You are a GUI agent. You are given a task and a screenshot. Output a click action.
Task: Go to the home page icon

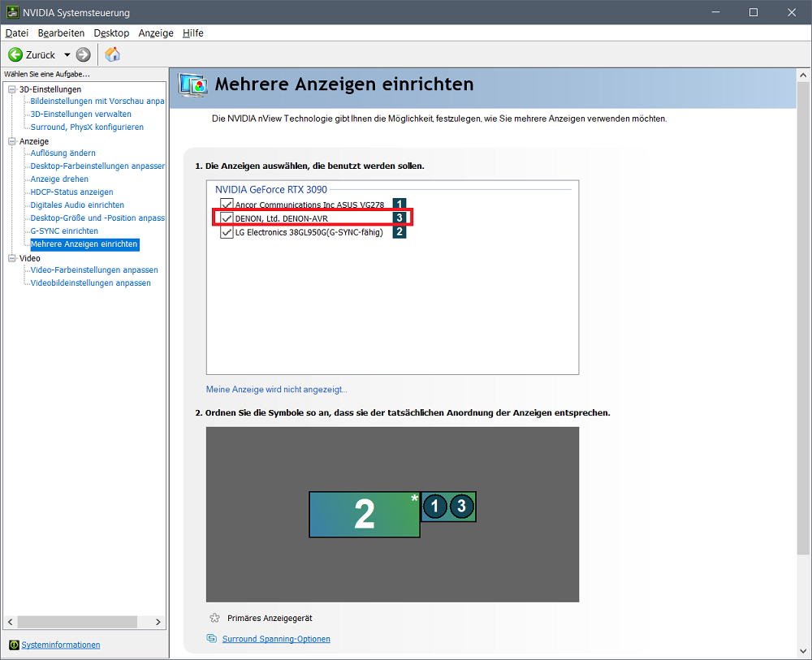(x=112, y=54)
